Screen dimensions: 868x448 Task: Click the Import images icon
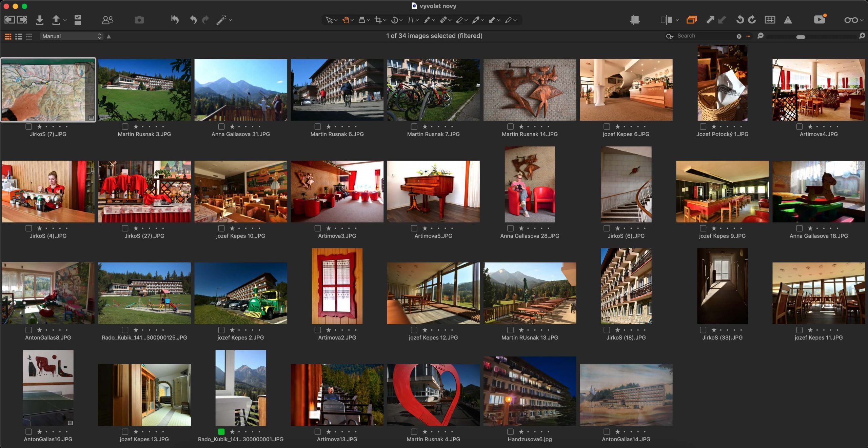point(40,20)
